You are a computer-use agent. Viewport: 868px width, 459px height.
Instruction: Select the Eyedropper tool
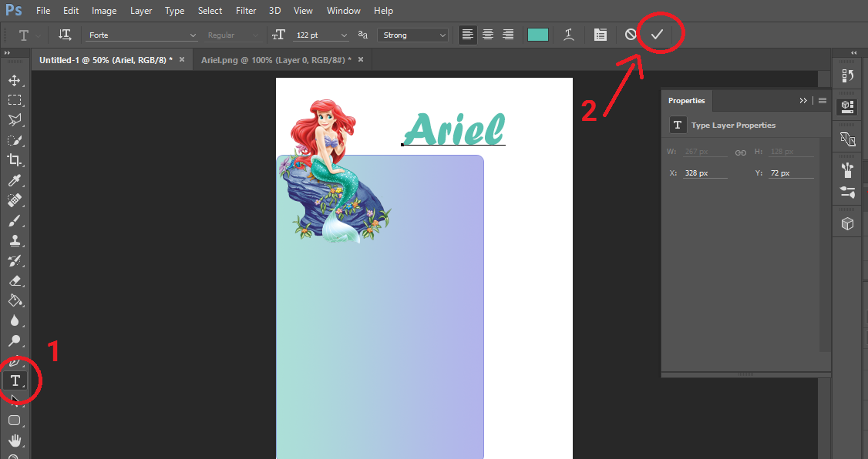(x=15, y=180)
